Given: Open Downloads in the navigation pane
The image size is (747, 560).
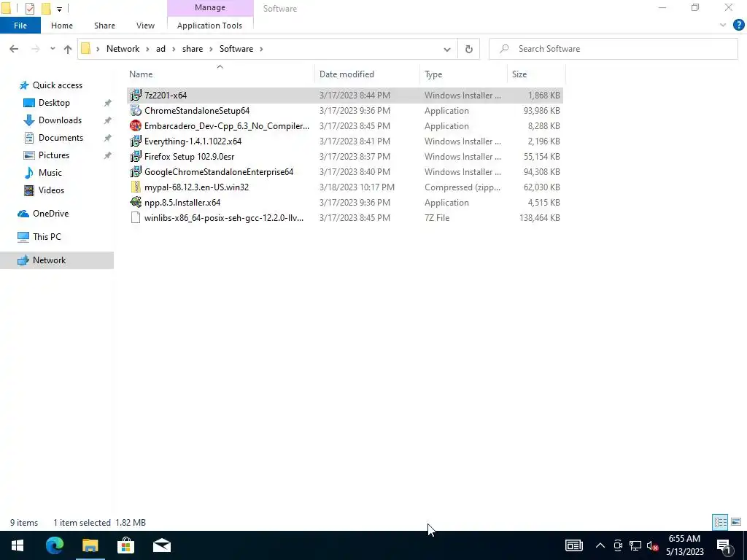Looking at the screenshot, I should [x=60, y=120].
